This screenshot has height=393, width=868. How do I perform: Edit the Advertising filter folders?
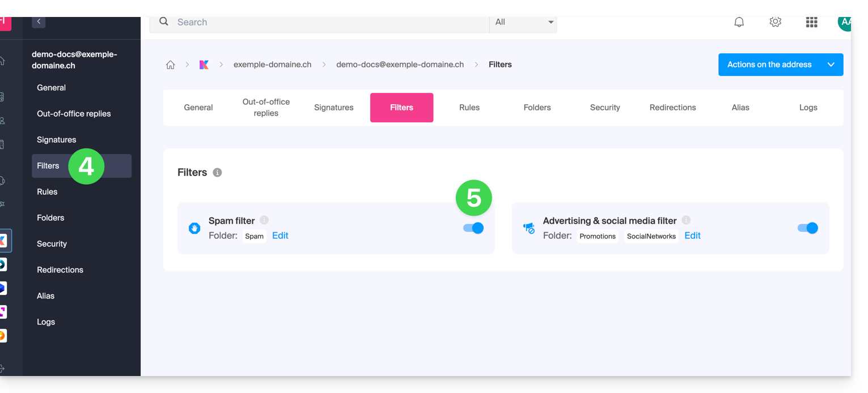[x=692, y=236]
